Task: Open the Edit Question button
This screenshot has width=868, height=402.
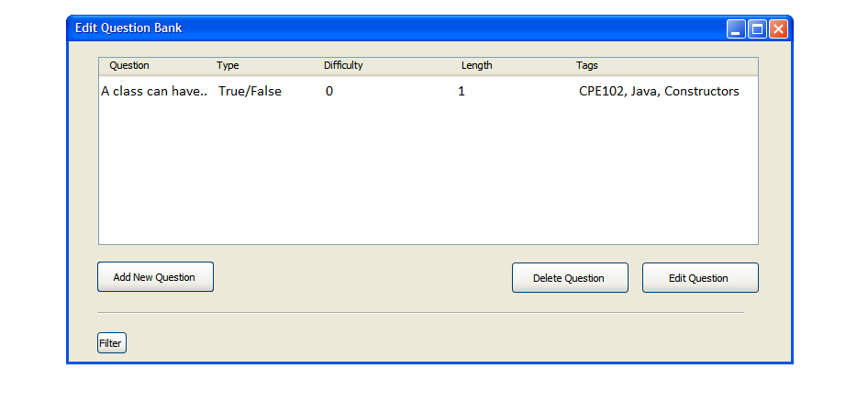Action: 700,278
